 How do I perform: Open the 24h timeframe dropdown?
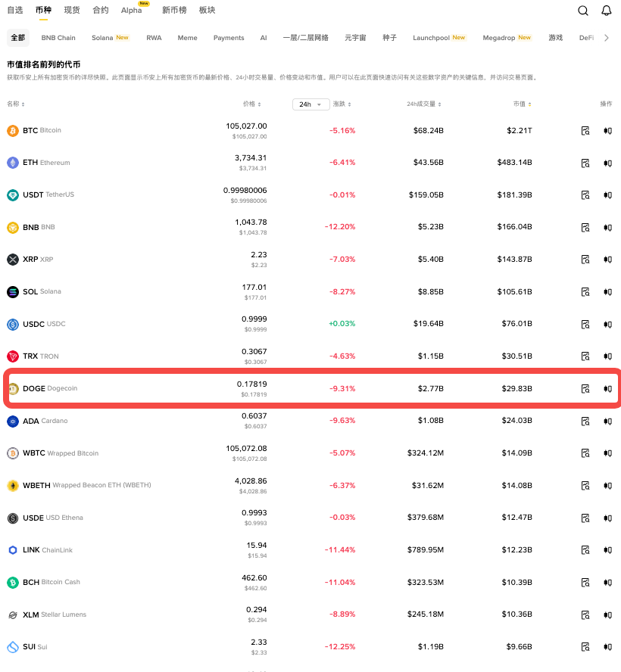pyautogui.click(x=310, y=104)
